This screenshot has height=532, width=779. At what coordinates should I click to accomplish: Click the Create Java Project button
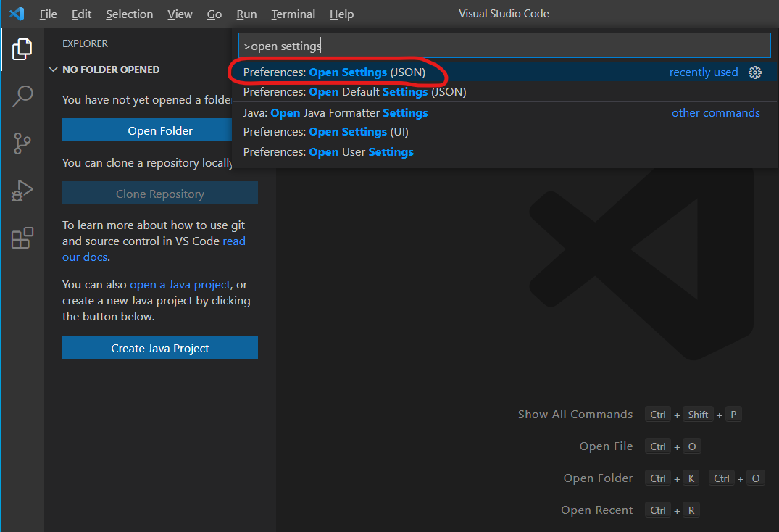[x=160, y=348]
